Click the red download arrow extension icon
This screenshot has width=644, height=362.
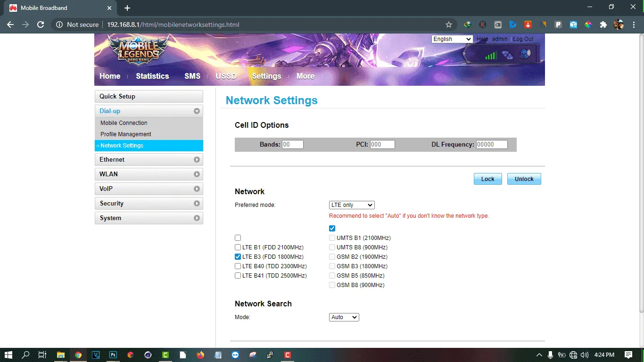point(528,25)
